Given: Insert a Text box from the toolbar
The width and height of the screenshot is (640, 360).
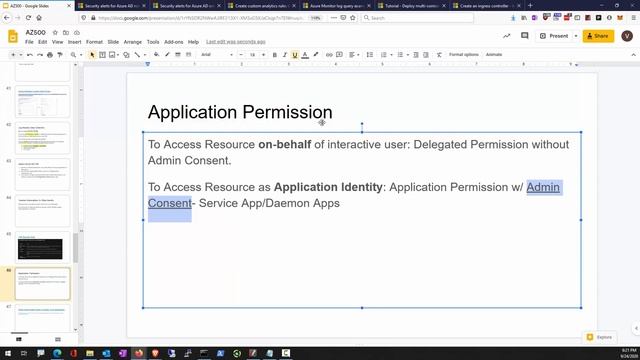Looking at the screenshot, I should tap(102, 55).
